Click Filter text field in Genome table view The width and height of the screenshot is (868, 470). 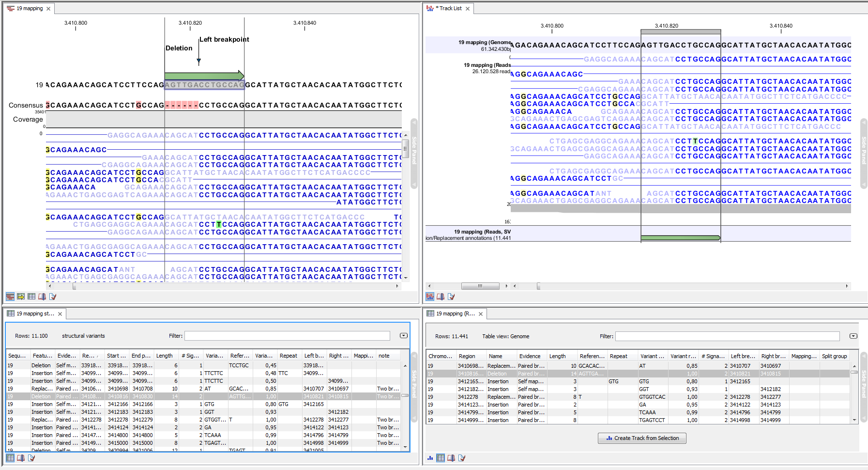click(x=727, y=336)
